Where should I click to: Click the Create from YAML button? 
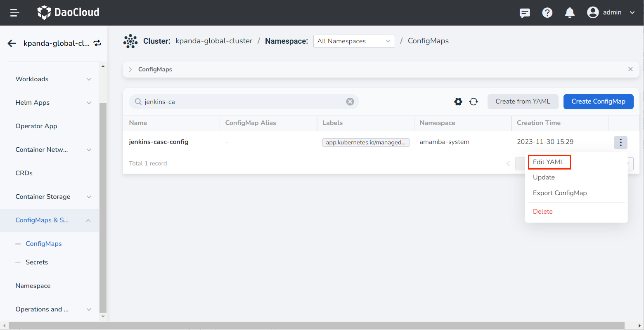point(523,101)
